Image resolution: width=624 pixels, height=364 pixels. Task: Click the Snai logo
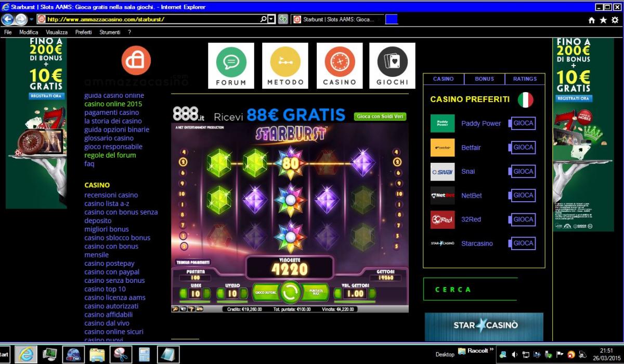click(443, 172)
